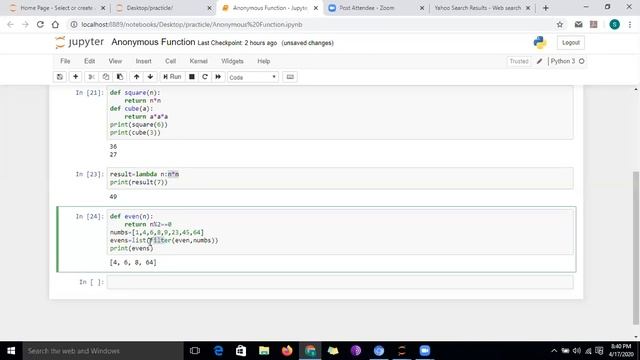Run the selected cell
The image size is (640, 360).
coord(172,77)
